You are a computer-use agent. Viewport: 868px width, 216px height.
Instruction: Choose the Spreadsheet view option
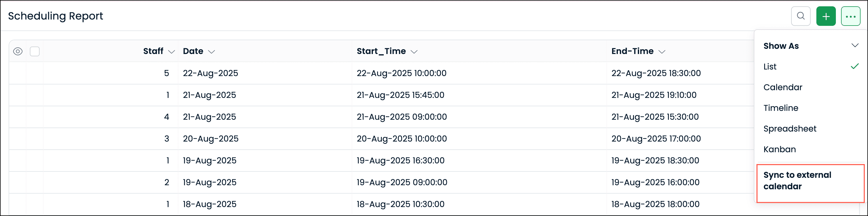pos(790,129)
